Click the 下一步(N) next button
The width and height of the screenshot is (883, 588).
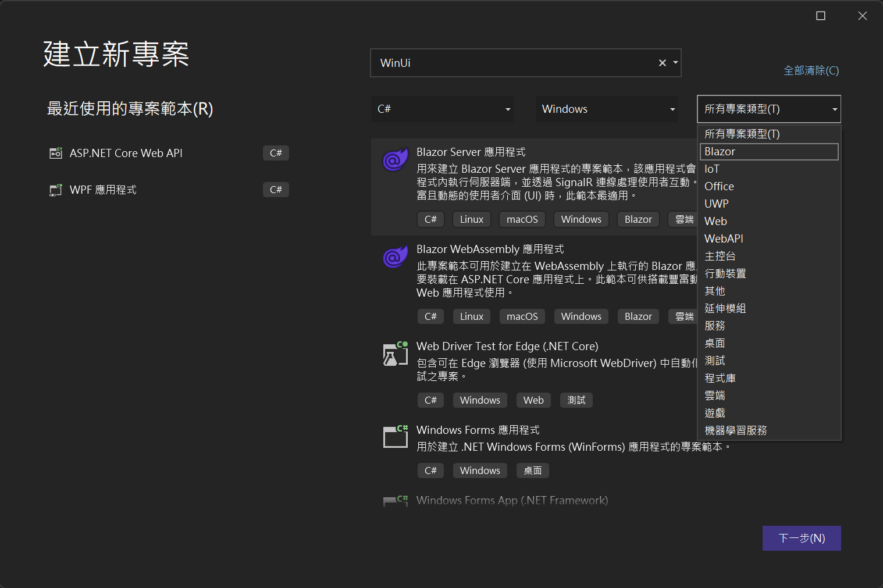(x=802, y=538)
